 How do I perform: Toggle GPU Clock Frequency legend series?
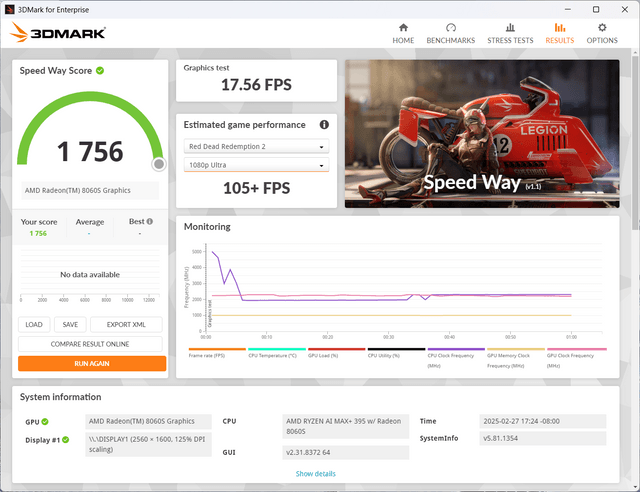pyautogui.click(x=576, y=358)
